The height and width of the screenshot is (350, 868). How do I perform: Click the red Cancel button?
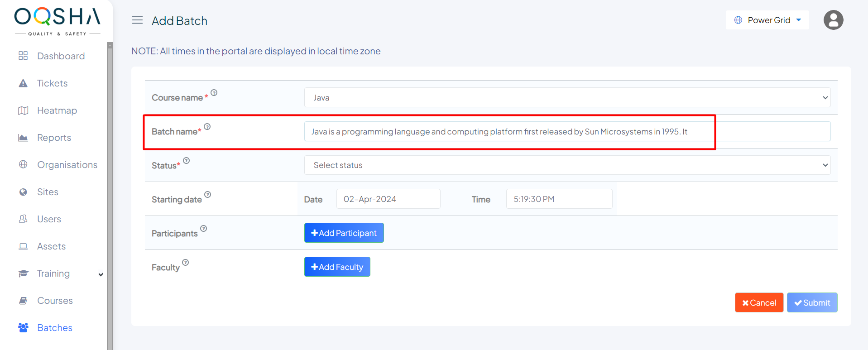(759, 303)
